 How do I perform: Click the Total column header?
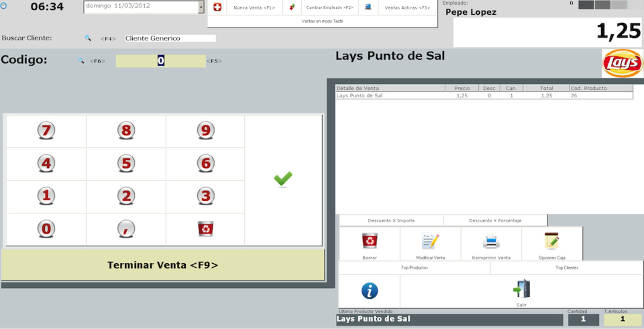coord(546,88)
